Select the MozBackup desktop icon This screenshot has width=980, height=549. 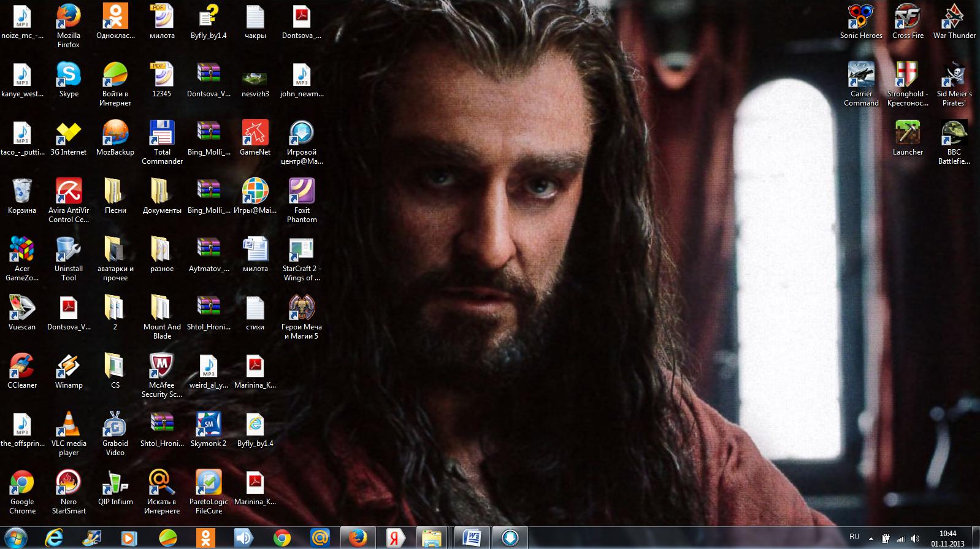tap(115, 138)
